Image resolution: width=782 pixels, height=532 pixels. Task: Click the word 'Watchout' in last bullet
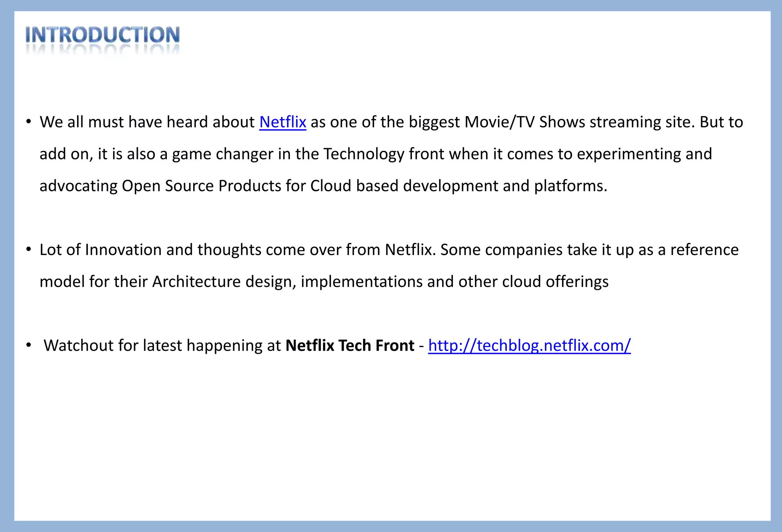[78, 346]
